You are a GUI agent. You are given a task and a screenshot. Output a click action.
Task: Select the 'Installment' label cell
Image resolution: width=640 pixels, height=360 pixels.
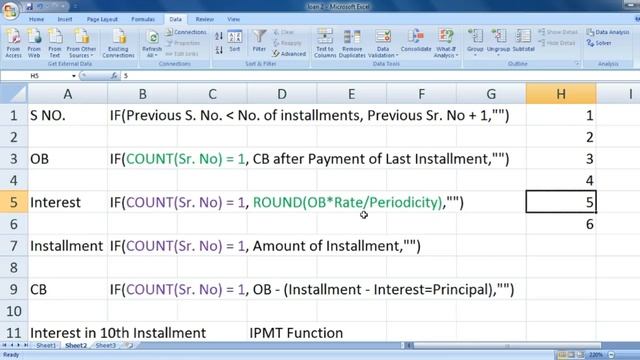[68, 246]
